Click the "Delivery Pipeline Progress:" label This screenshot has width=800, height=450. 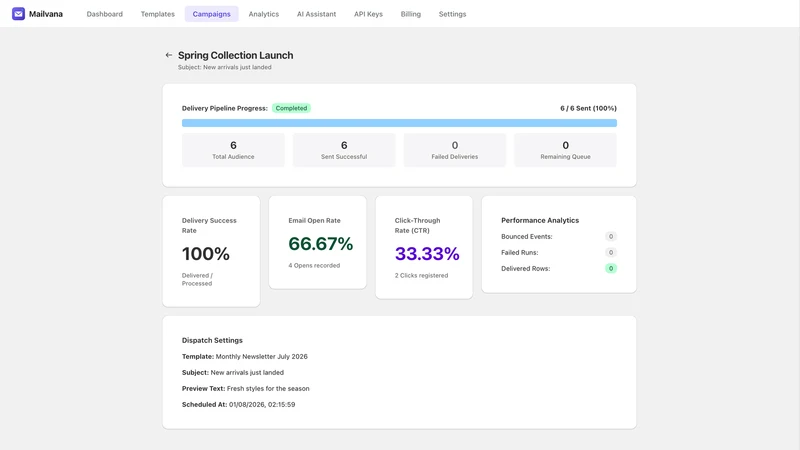click(x=224, y=108)
